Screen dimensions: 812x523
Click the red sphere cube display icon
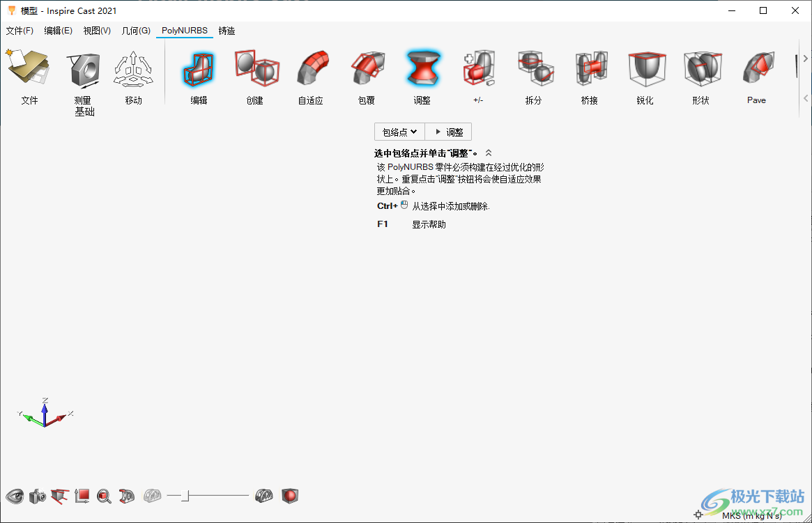coord(290,496)
